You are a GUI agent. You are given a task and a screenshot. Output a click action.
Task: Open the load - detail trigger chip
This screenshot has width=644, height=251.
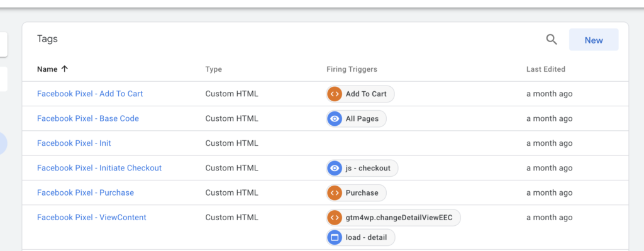point(360,237)
